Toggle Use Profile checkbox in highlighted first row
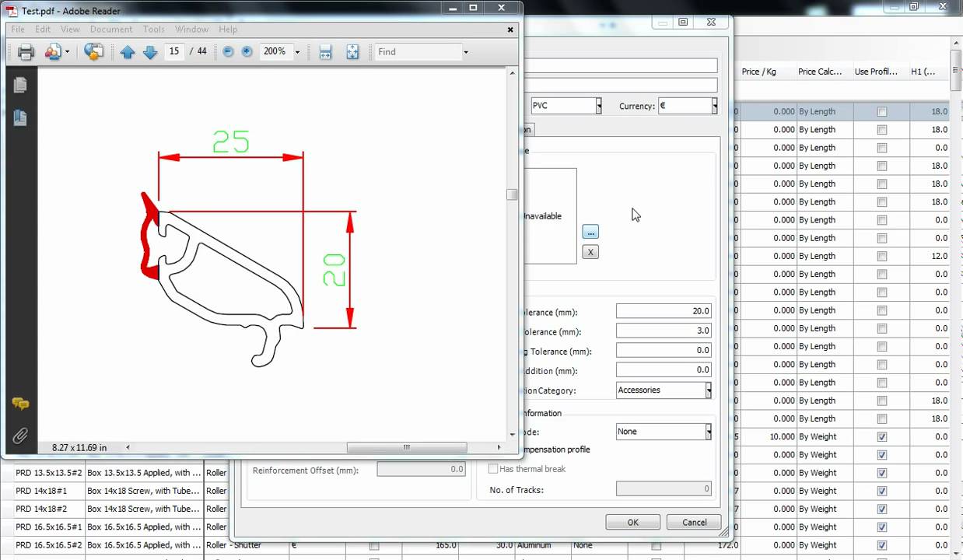 [x=881, y=112]
